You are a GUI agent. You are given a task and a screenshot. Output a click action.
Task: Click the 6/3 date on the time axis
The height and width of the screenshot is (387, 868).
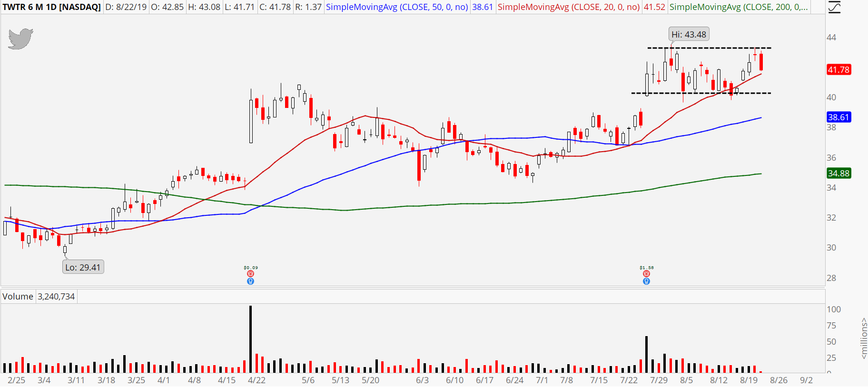click(423, 380)
